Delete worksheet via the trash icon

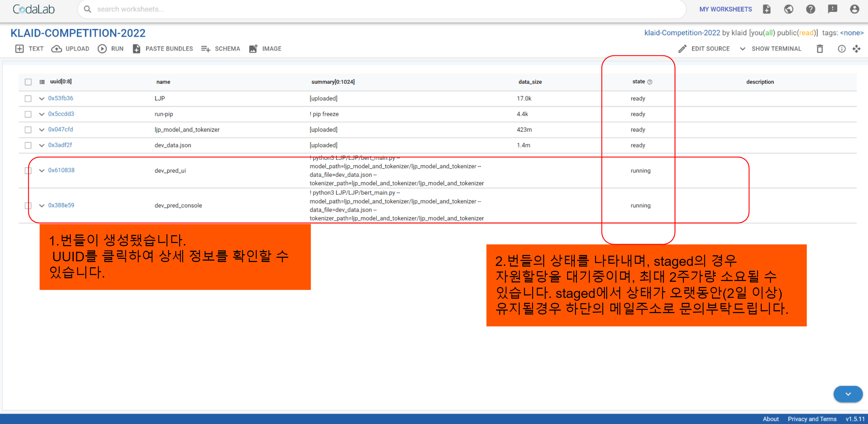tap(820, 49)
